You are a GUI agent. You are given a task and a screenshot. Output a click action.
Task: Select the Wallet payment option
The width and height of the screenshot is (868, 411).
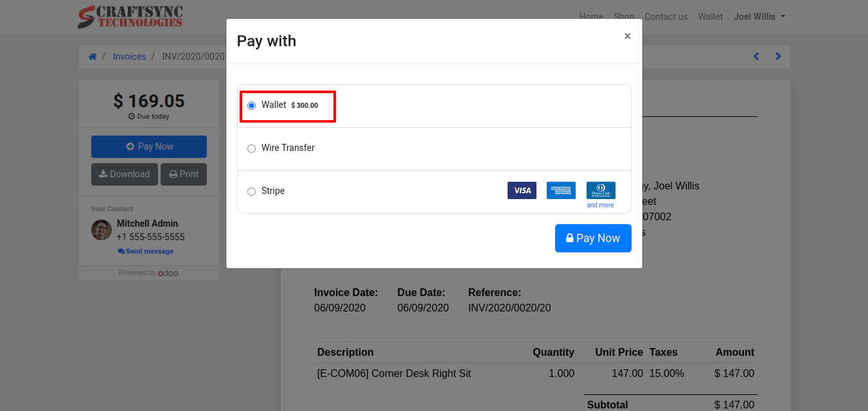[x=252, y=105]
